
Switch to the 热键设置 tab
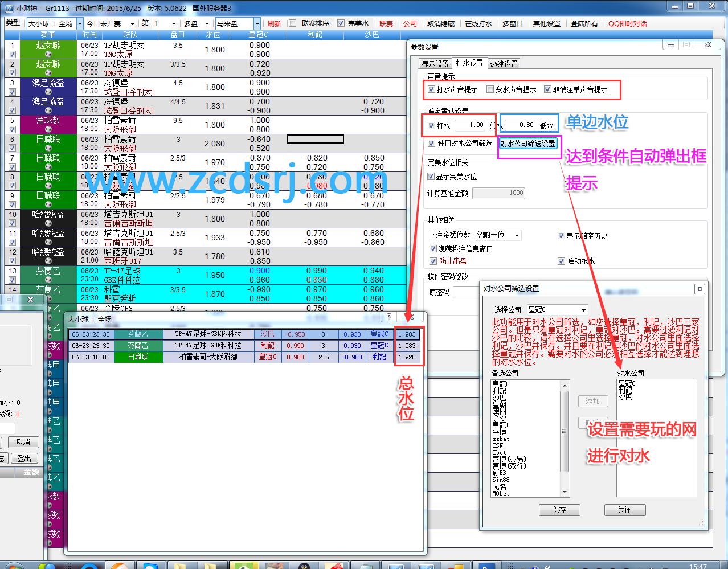tap(504, 64)
